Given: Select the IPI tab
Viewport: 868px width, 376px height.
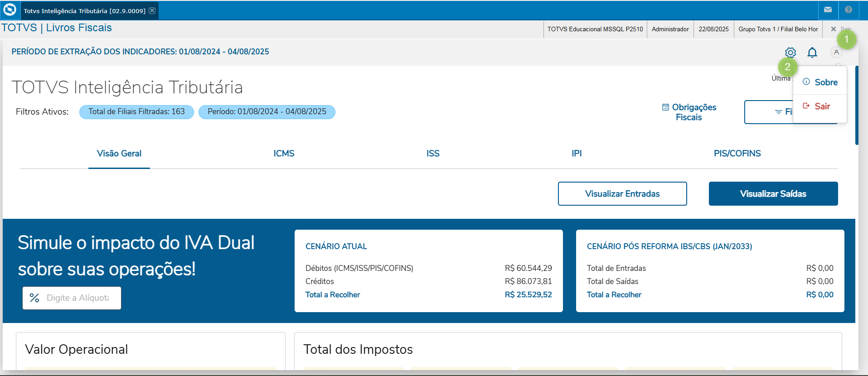Looking at the screenshot, I should [x=577, y=154].
